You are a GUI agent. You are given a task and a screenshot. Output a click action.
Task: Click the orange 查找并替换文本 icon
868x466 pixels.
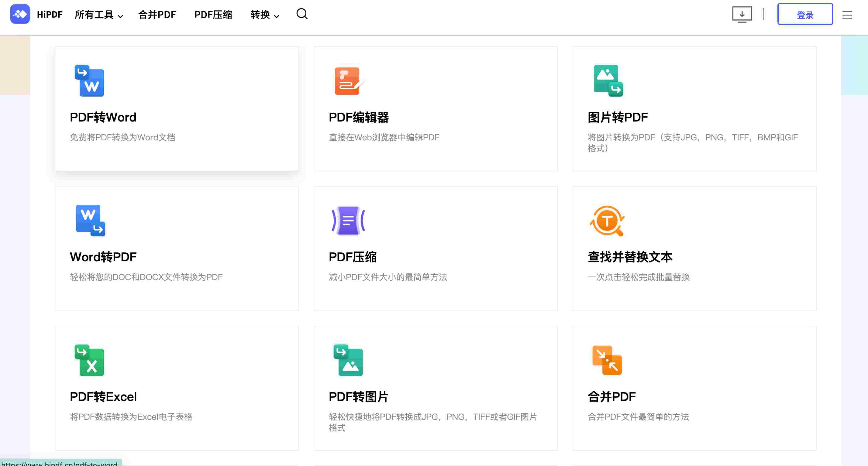[x=607, y=221]
